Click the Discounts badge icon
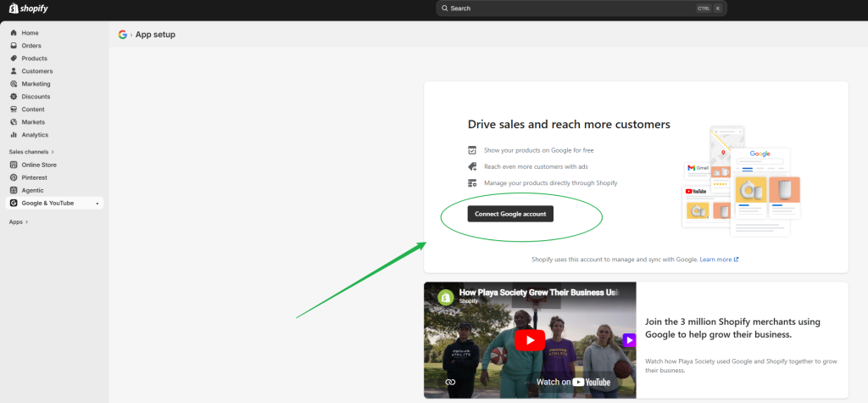The height and width of the screenshot is (403, 868). pos(14,97)
